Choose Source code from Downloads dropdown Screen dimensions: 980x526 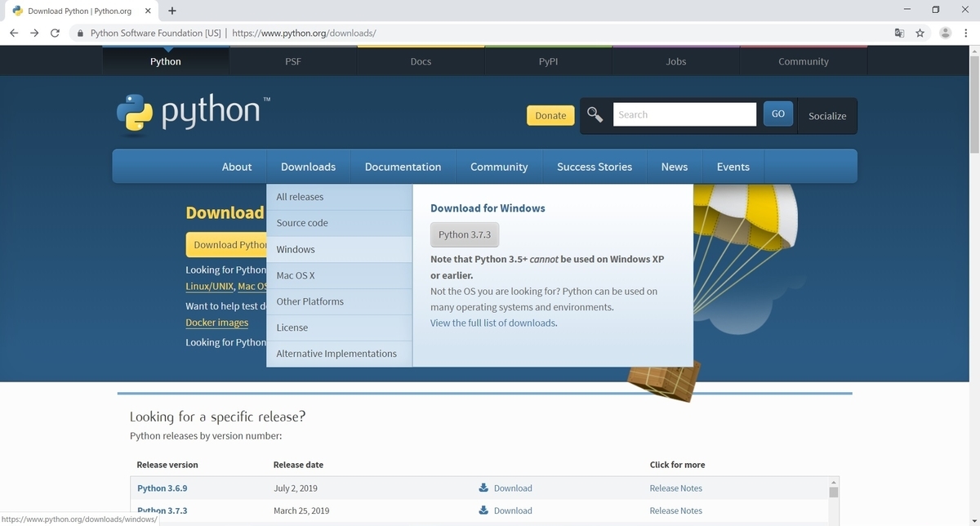pos(339,223)
